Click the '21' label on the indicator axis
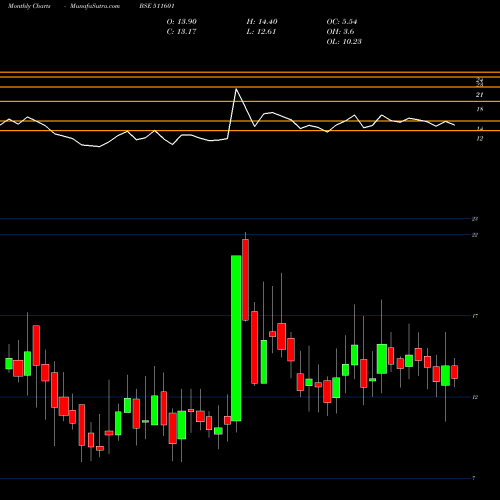 [479, 95]
